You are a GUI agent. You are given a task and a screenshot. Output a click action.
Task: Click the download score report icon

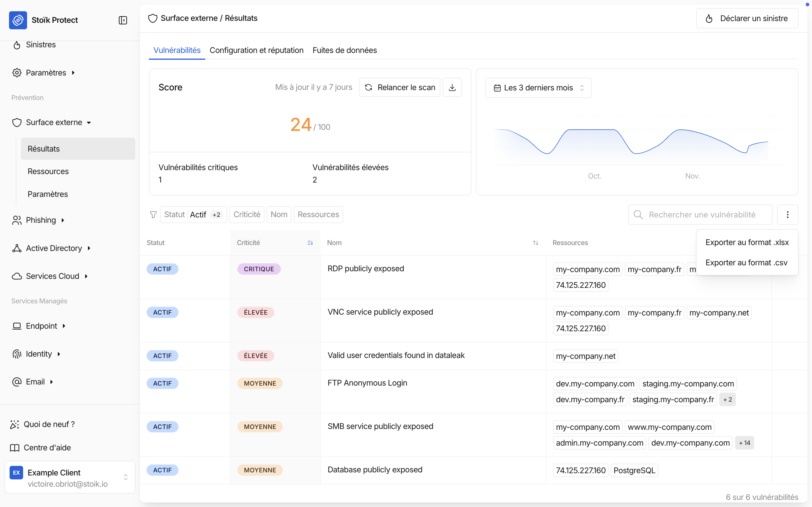point(452,88)
